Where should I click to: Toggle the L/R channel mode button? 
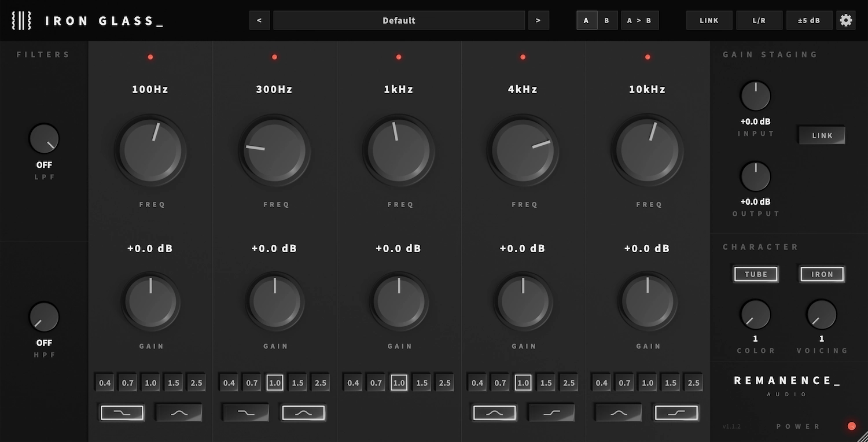pyautogui.click(x=759, y=20)
